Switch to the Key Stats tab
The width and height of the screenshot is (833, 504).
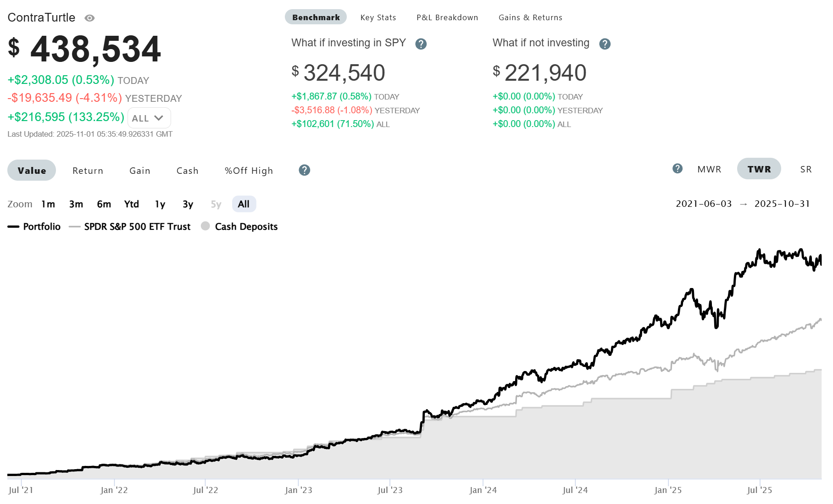pos(378,17)
